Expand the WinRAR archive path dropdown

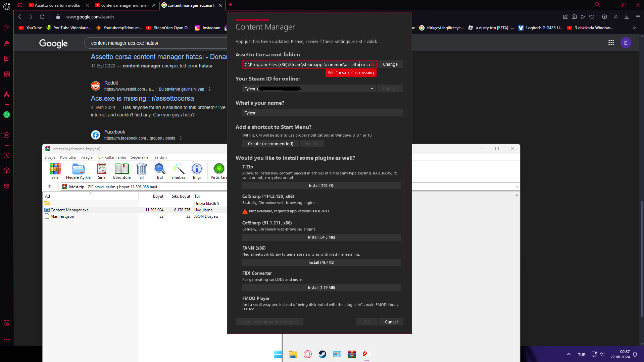[x=517, y=187]
